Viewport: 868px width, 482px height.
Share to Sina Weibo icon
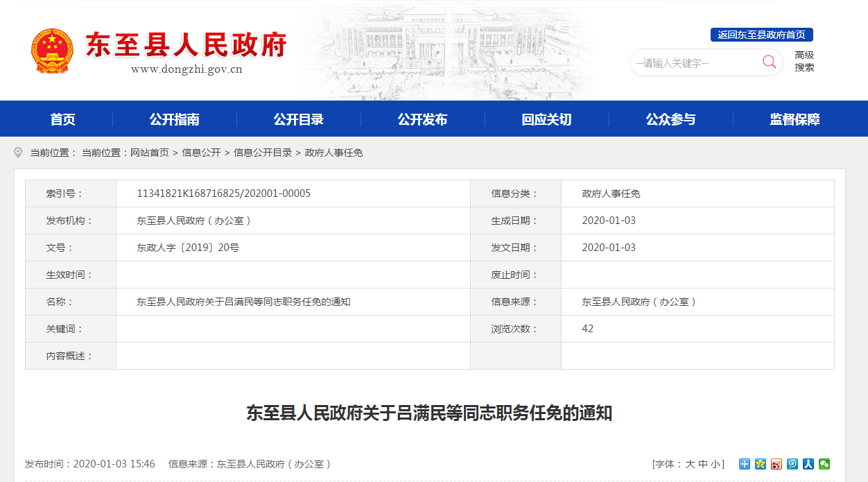pyautogui.click(x=776, y=464)
